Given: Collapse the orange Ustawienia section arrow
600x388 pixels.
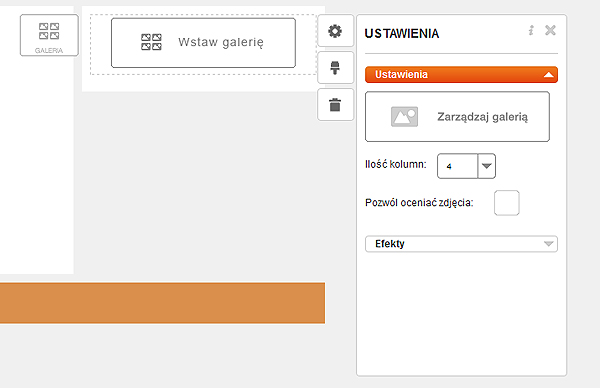Looking at the screenshot, I should pyautogui.click(x=549, y=75).
